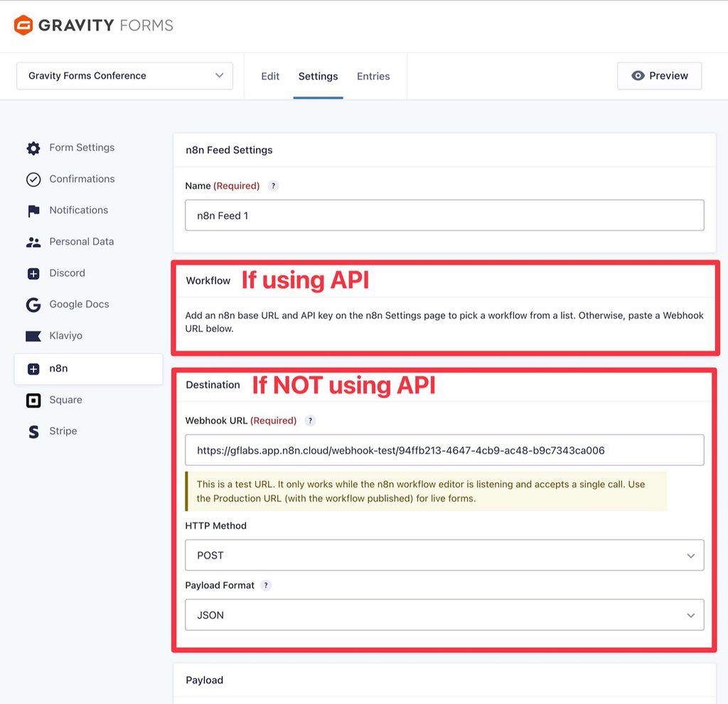728x704 pixels.
Task: Click the Workflow section heading
Action: (208, 280)
